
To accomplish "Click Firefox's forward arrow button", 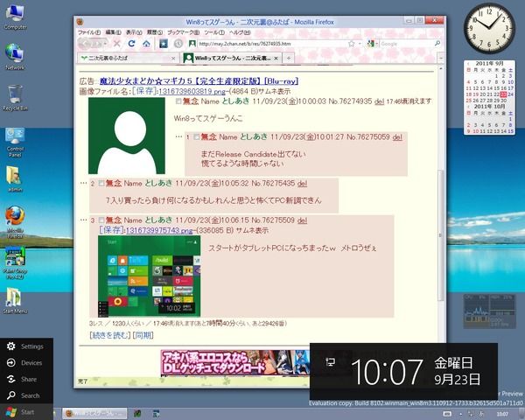I will tap(97, 44).
